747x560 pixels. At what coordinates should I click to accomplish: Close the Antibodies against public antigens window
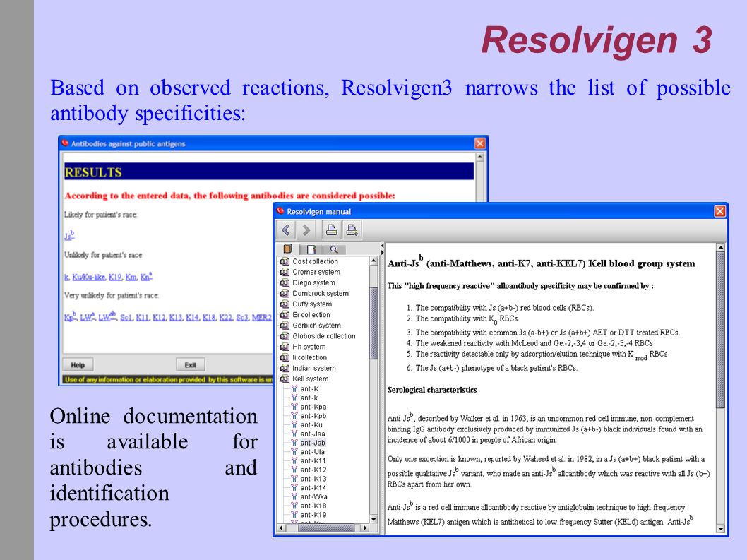pos(479,143)
